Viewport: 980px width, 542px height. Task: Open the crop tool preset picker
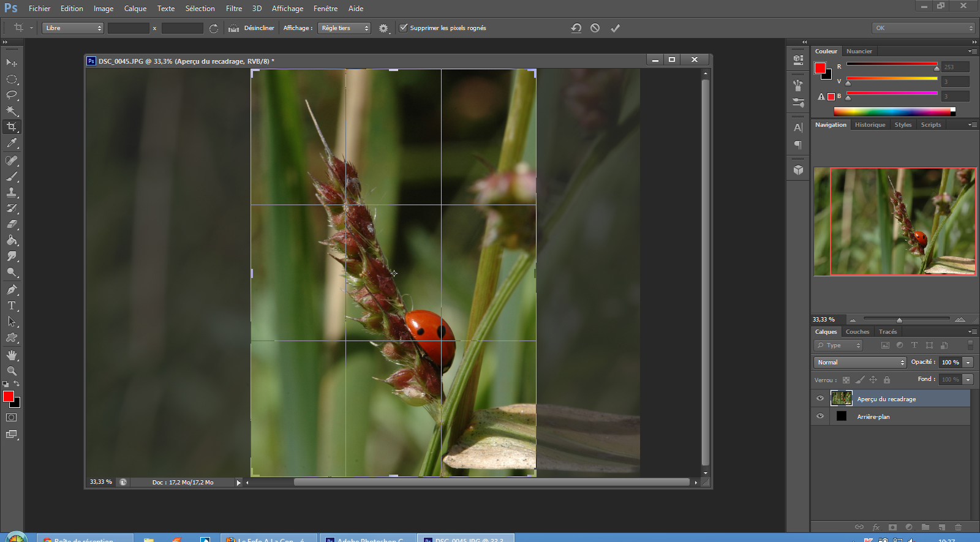click(22, 28)
